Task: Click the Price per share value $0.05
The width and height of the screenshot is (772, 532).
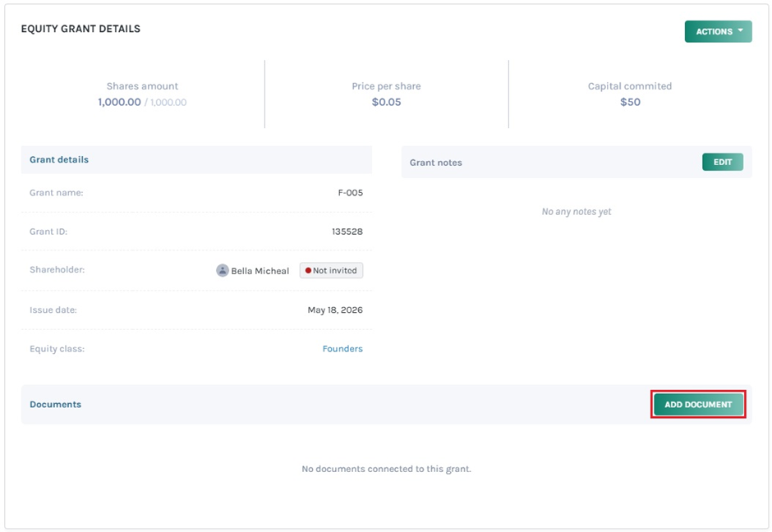Action: click(x=386, y=102)
